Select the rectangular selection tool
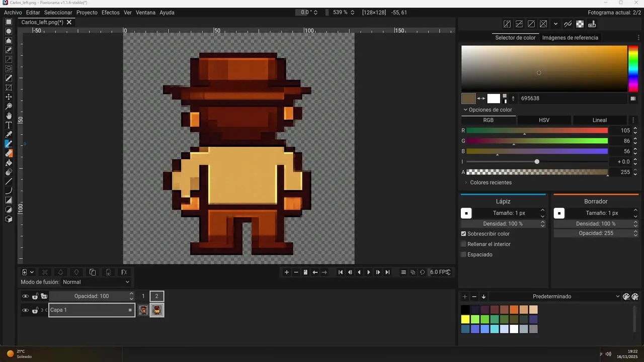 9,22
